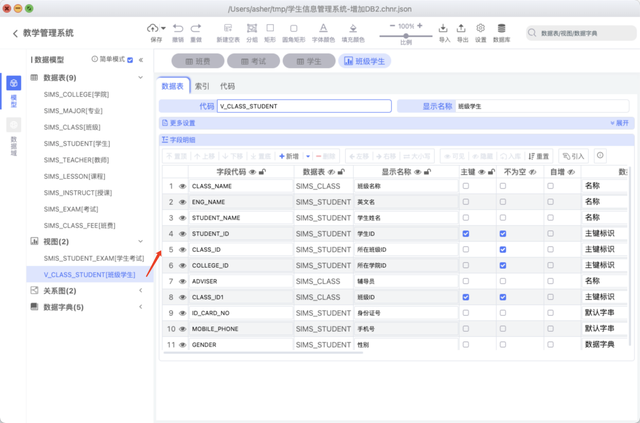640x423 pixels.
Task: Collapse the 视图(2) tree section
Action: 140,242
